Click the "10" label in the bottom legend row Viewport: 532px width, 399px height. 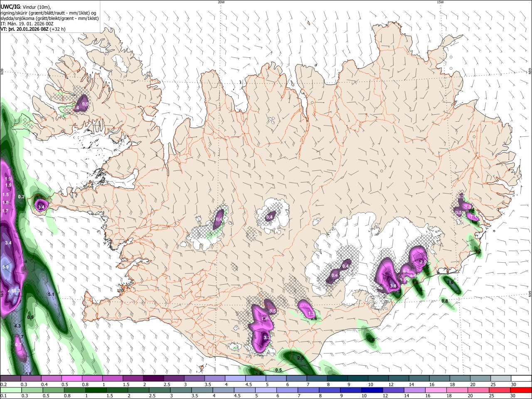point(364,396)
